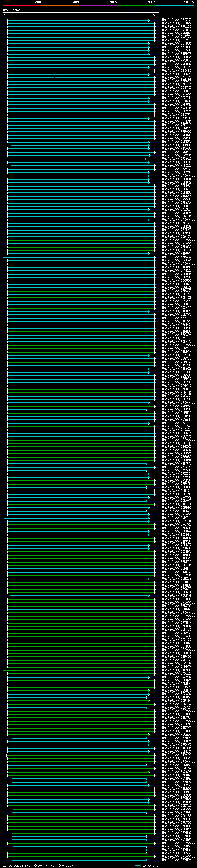
Task: Select hit UniRef100_B6TDB6
Action: pyautogui.click(x=177, y=43)
